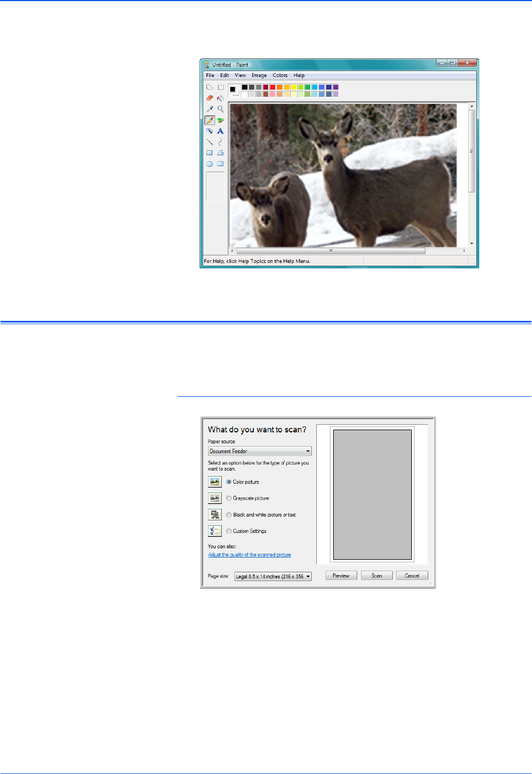Click the Grayscale picture preview icon

click(215, 498)
